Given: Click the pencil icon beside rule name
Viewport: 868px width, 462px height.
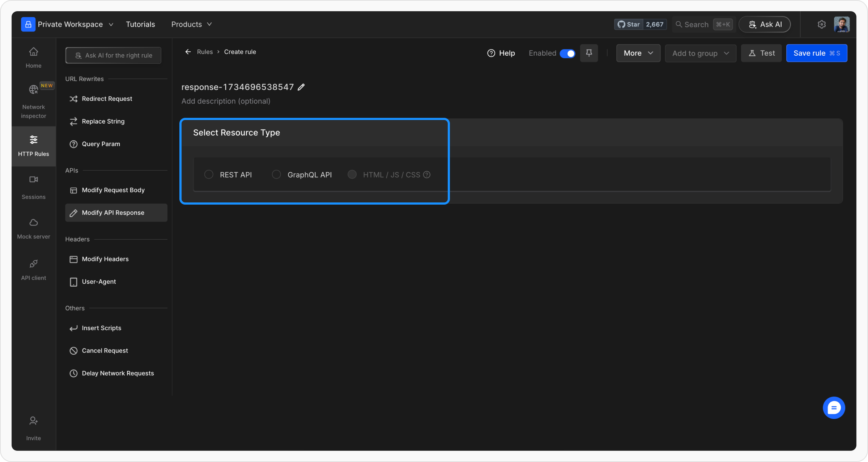Looking at the screenshot, I should [301, 87].
